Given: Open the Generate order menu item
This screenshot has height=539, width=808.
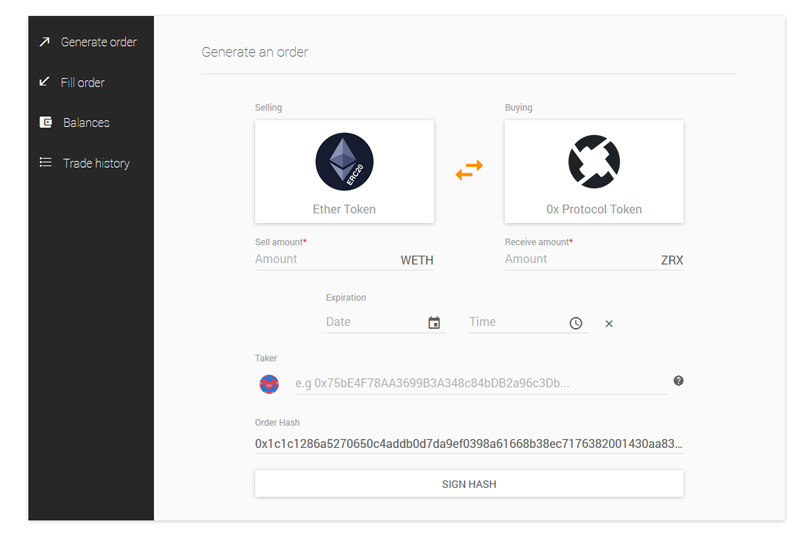Looking at the screenshot, I should [91, 42].
